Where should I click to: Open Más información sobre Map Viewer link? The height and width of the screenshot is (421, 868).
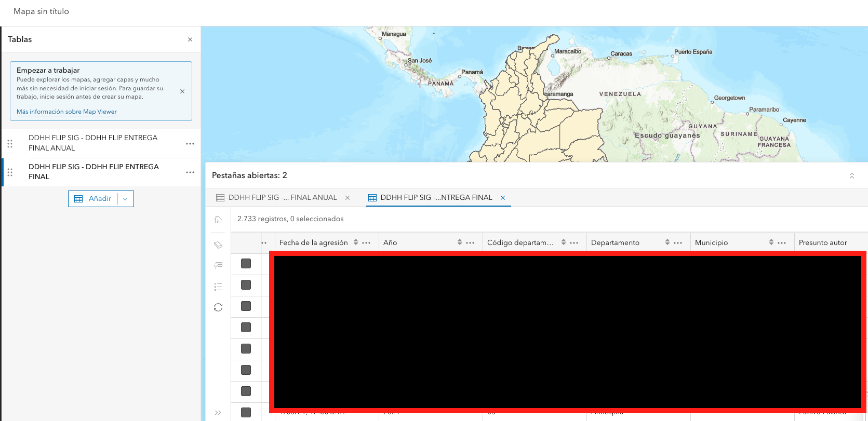(66, 112)
